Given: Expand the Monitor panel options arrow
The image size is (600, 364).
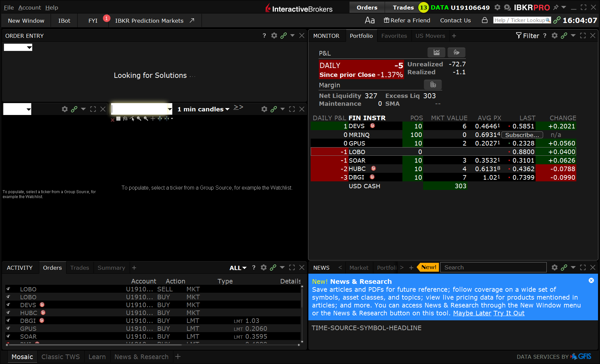Looking at the screenshot, I should click(573, 35).
